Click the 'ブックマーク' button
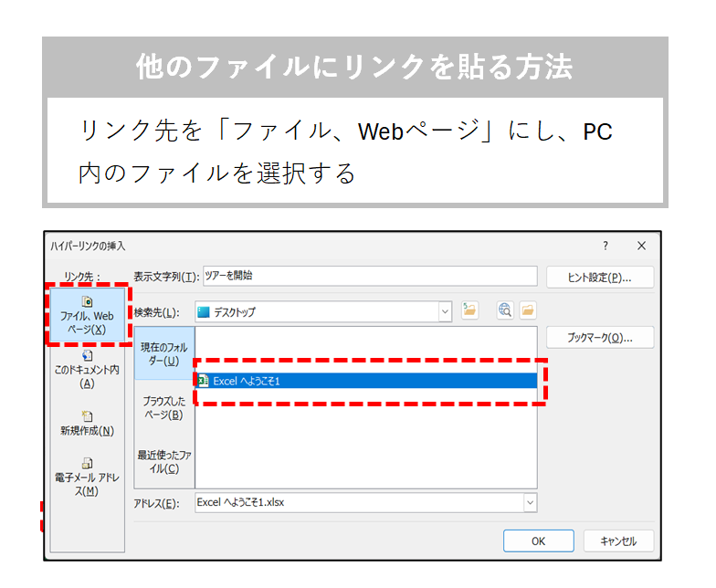 click(x=599, y=337)
